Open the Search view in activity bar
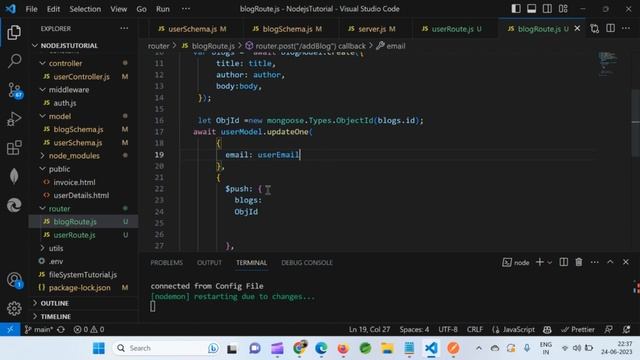Image resolution: width=640 pixels, height=360 pixels. coord(14,61)
